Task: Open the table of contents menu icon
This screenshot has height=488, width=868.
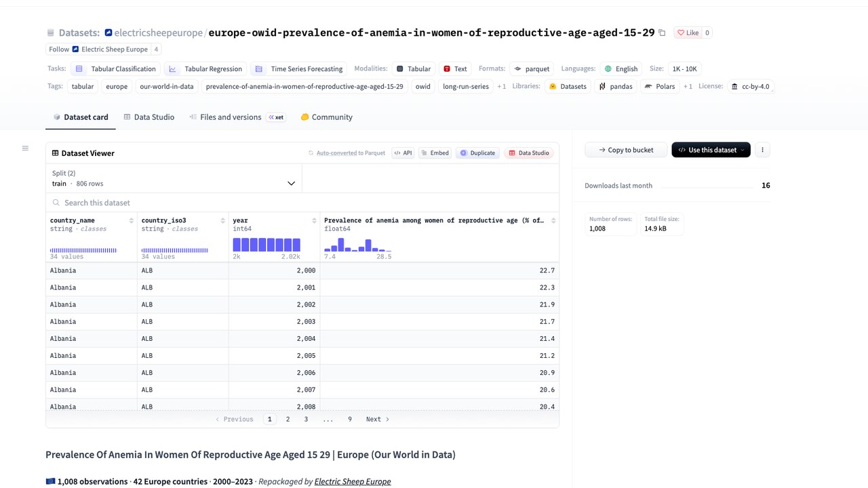Action: tap(25, 148)
